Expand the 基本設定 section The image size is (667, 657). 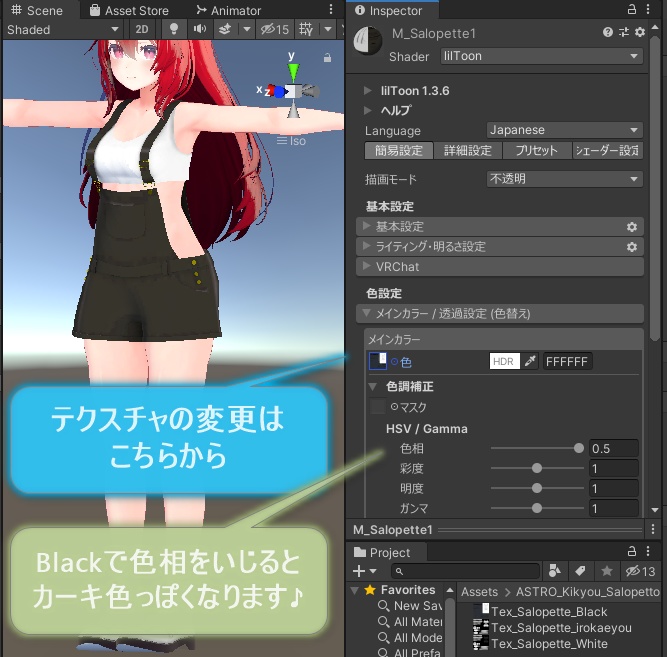(499, 226)
